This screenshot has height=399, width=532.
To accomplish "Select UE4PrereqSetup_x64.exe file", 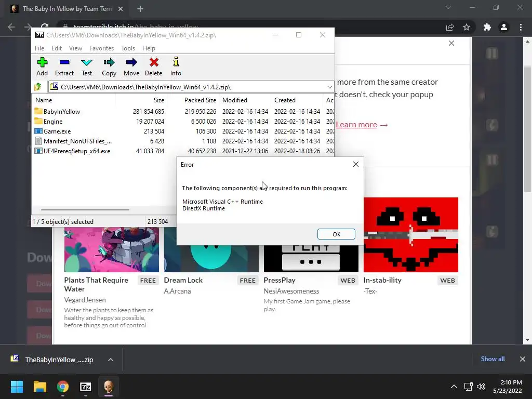I will click(77, 151).
